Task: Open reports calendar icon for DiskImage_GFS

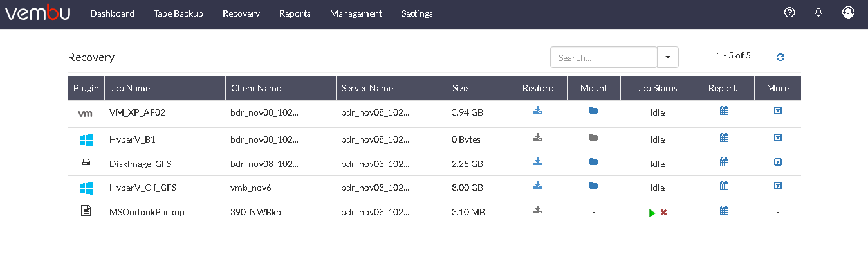Action: 724,162
